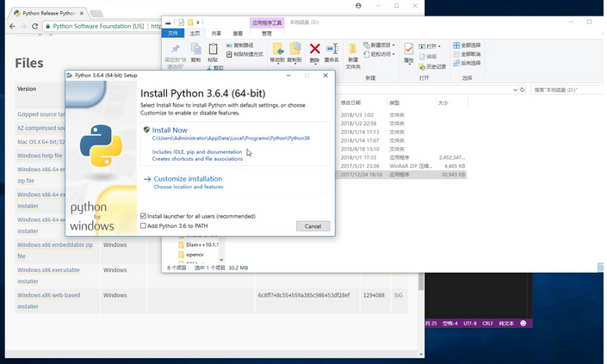The image size is (607, 364).
Task: Enable Add Python 3.6 to PATH checkbox
Action: (x=143, y=225)
